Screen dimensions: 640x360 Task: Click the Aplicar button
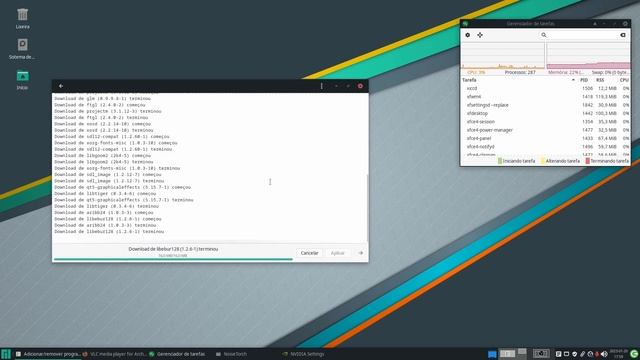(x=338, y=253)
